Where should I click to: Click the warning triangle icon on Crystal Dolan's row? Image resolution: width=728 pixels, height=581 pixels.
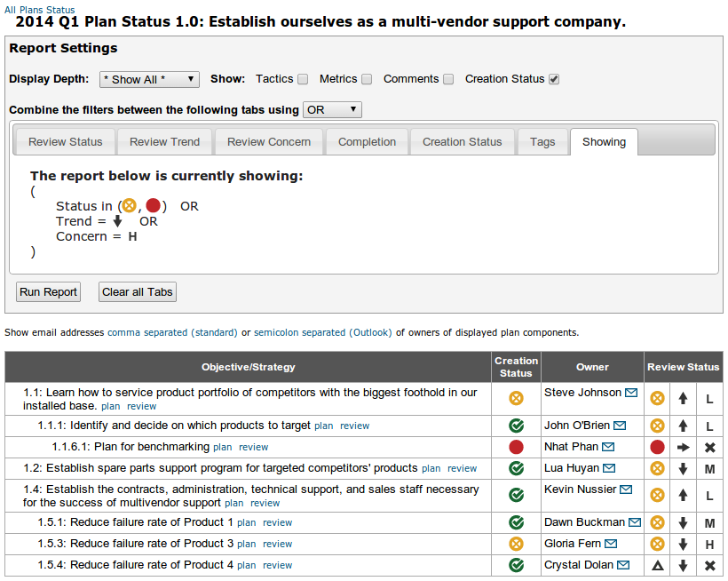click(x=657, y=564)
